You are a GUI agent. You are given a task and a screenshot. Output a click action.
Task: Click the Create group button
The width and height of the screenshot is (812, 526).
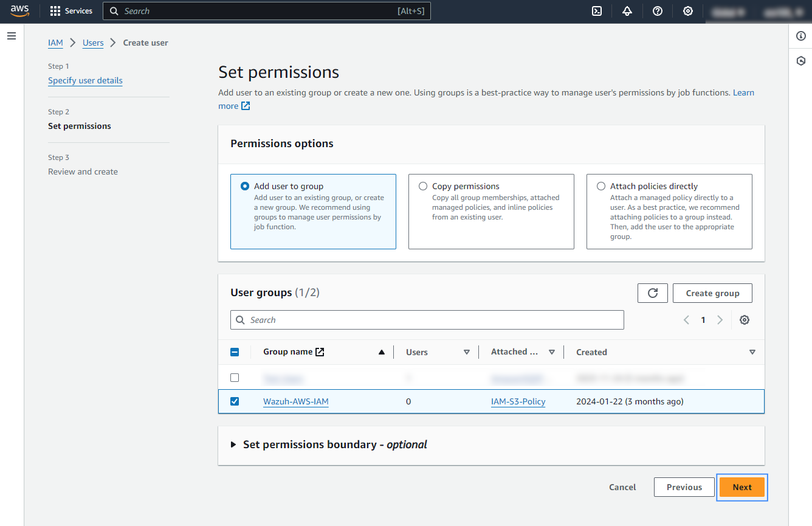(x=712, y=293)
